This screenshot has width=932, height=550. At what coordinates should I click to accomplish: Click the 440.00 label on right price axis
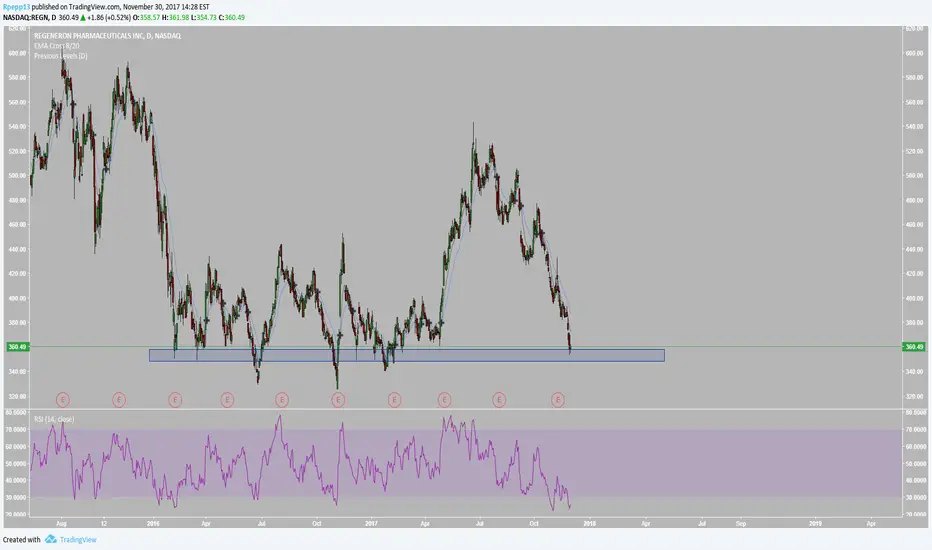click(x=914, y=249)
